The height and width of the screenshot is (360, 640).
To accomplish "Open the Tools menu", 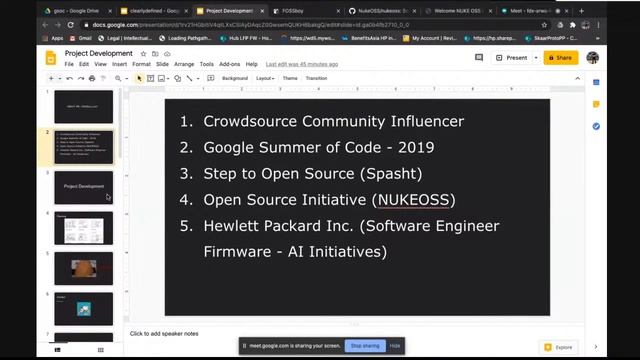I will click(207, 64).
